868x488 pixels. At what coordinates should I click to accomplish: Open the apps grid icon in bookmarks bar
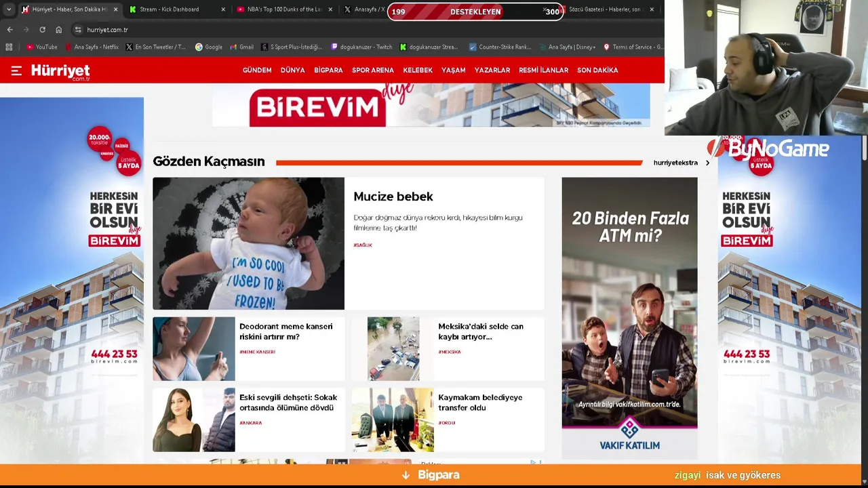9,47
